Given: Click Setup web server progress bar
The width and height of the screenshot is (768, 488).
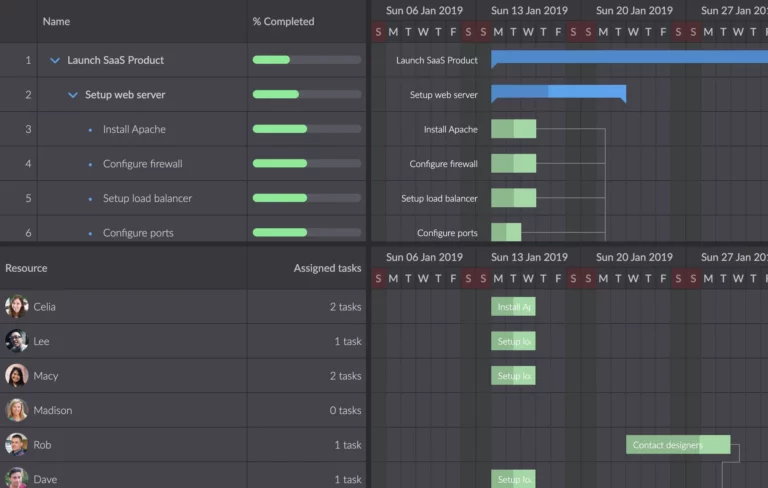Looking at the screenshot, I should click(307, 94).
